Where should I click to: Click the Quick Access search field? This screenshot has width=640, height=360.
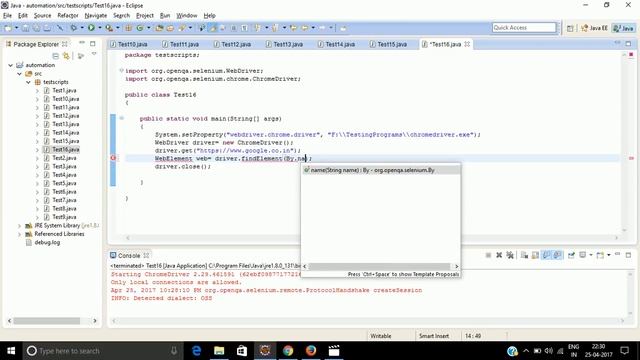(x=524, y=28)
